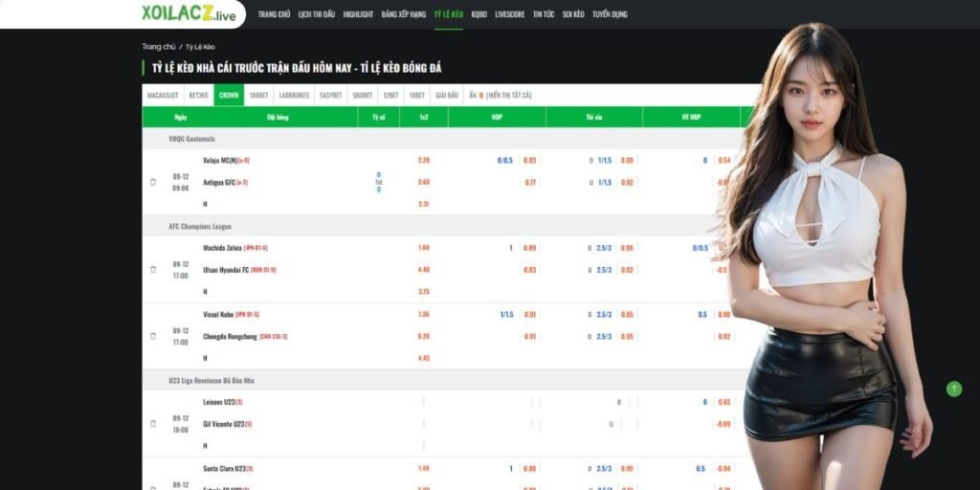Click the green scroll-to-top arrow button
This screenshot has width=980, height=490.
[x=953, y=389]
